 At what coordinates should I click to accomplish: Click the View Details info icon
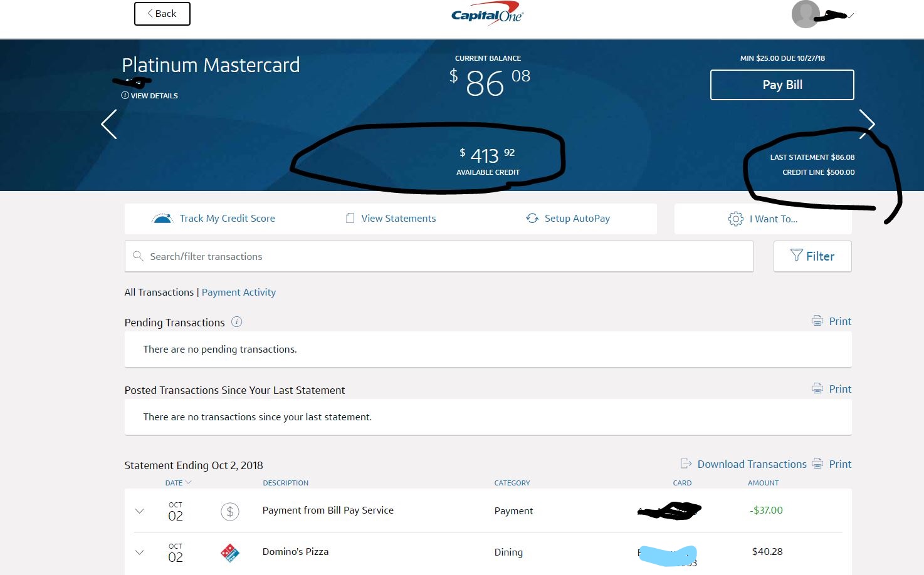click(x=125, y=96)
